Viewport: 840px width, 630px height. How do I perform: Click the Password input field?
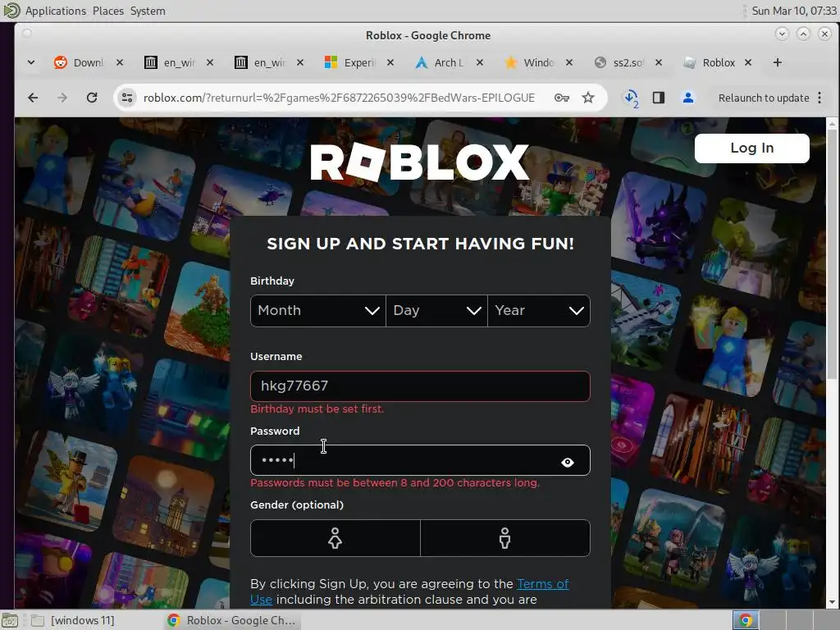click(x=420, y=460)
